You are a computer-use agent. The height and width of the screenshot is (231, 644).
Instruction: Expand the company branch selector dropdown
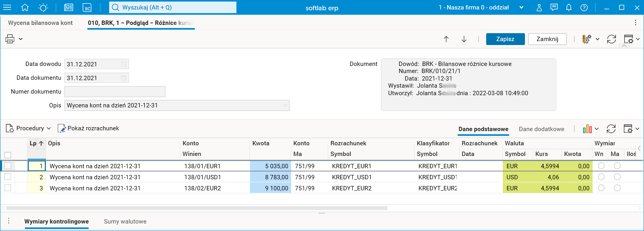(x=521, y=8)
